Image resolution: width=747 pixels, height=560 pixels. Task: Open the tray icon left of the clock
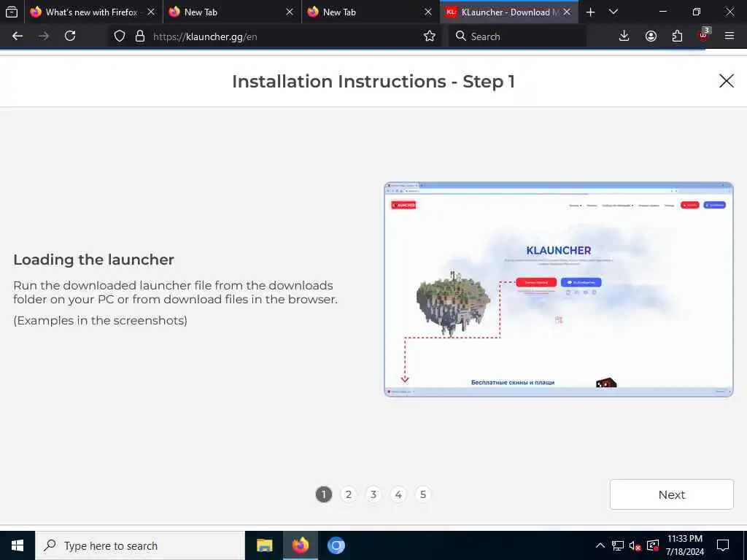(653, 545)
